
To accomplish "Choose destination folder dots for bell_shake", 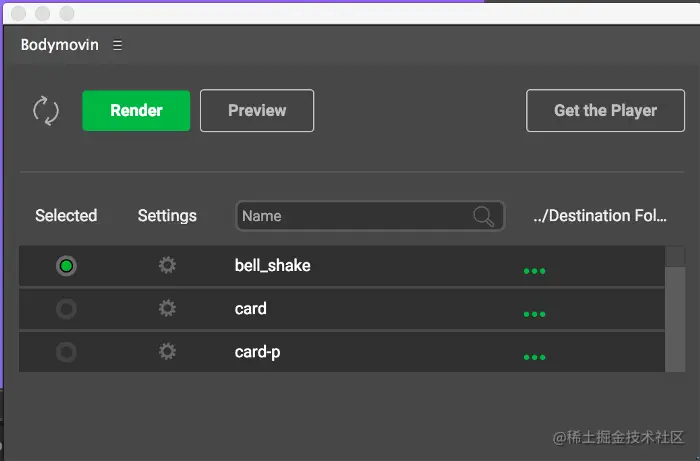I will coord(534,271).
